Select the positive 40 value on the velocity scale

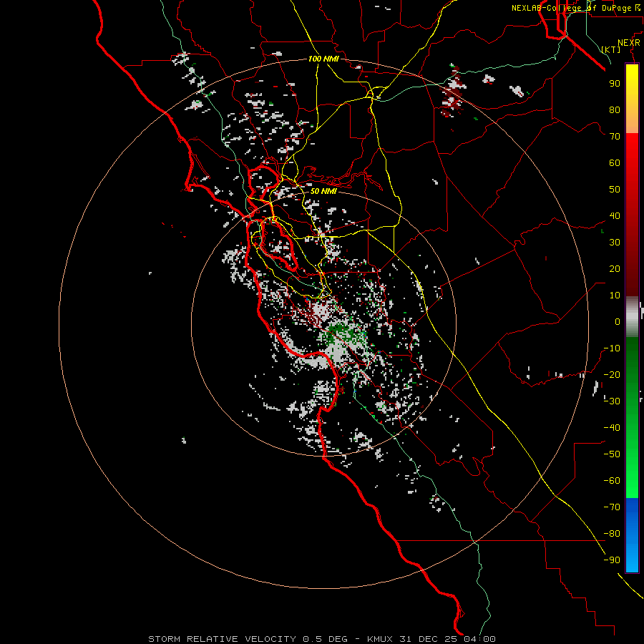click(615, 215)
